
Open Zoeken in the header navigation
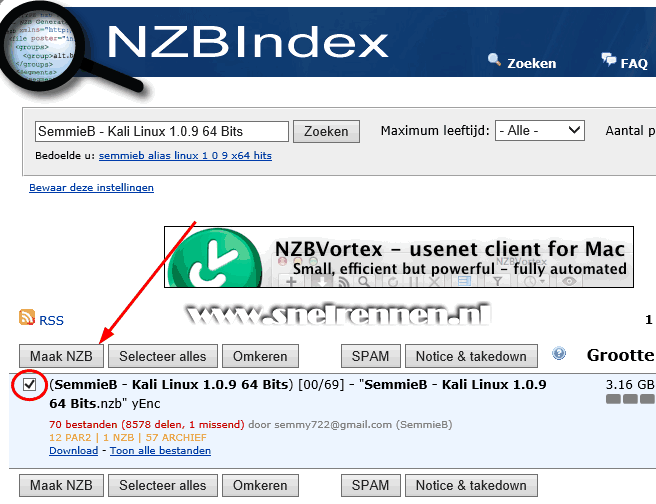pyautogui.click(x=531, y=64)
